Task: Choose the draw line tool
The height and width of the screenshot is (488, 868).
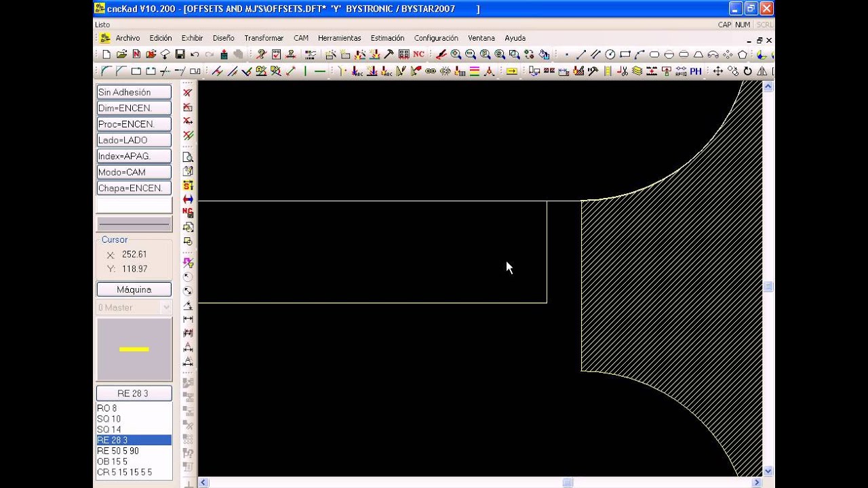Action: tap(581, 54)
